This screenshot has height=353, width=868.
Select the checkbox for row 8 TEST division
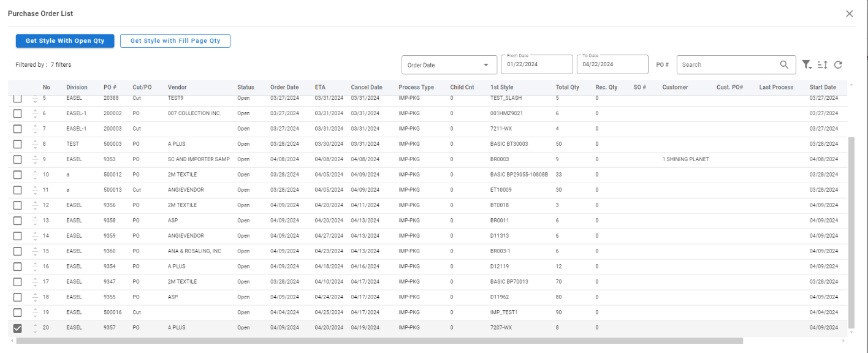coord(17,144)
